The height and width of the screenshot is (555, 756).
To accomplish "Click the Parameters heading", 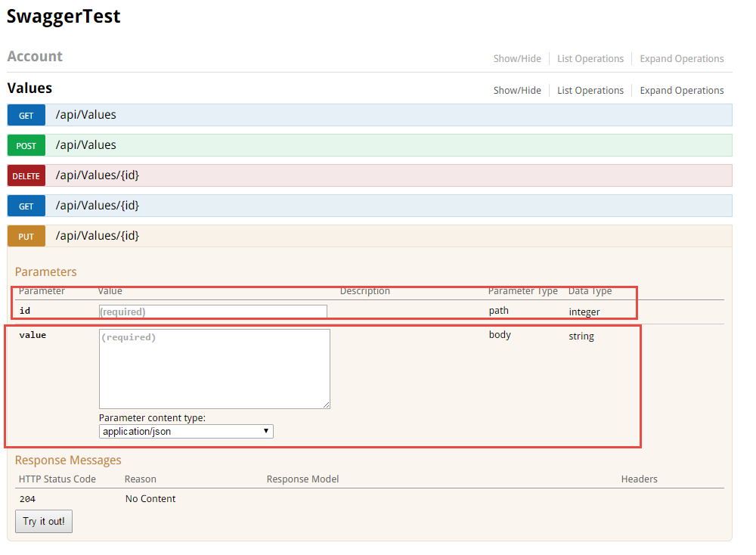I will tap(46, 272).
